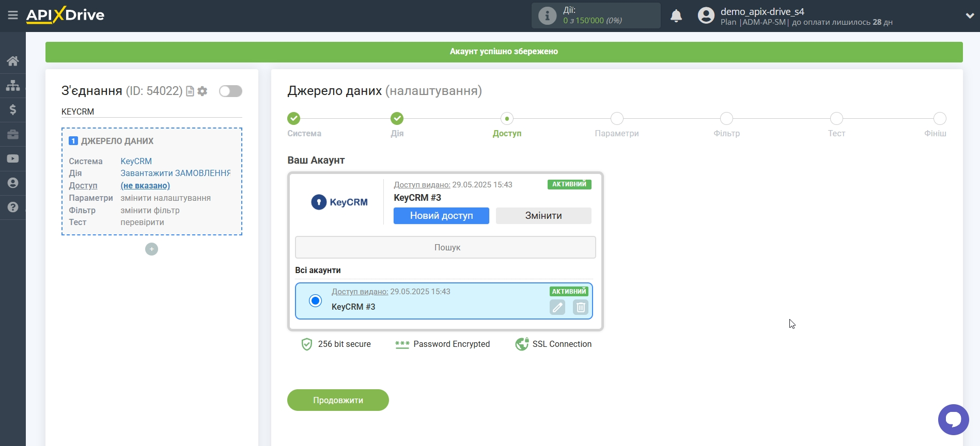The height and width of the screenshot is (446, 980).
Task: Select the KeyCRM #3 radio button
Action: pos(315,300)
